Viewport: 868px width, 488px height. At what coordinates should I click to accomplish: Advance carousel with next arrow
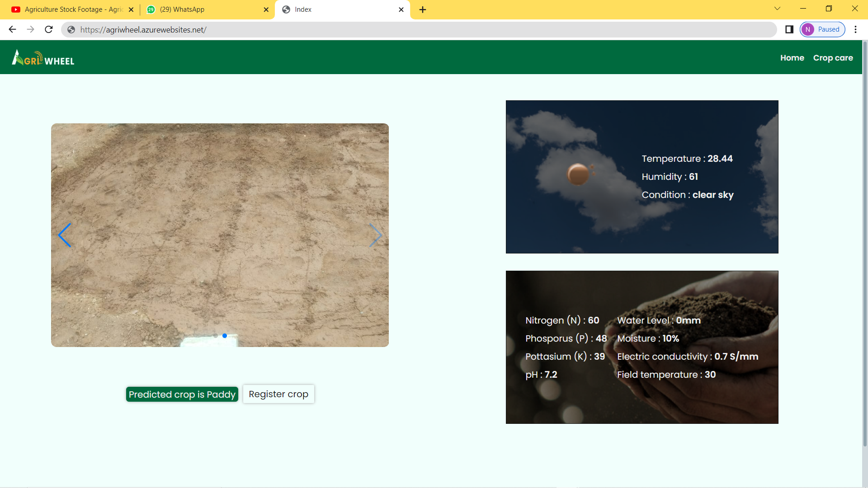pyautogui.click(x=375, y=235)
